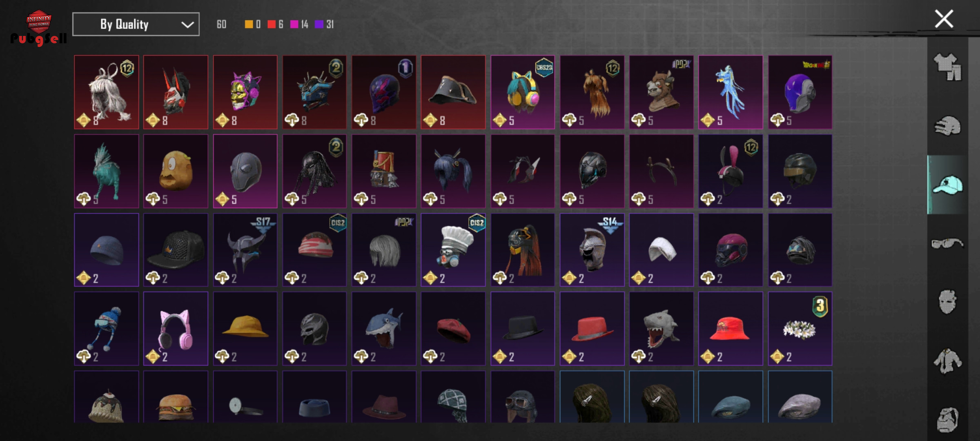Select the jacket category icon in sidebar
This screenshot has width=980, height=441.
pyautogui.click(x=947, y=361)
